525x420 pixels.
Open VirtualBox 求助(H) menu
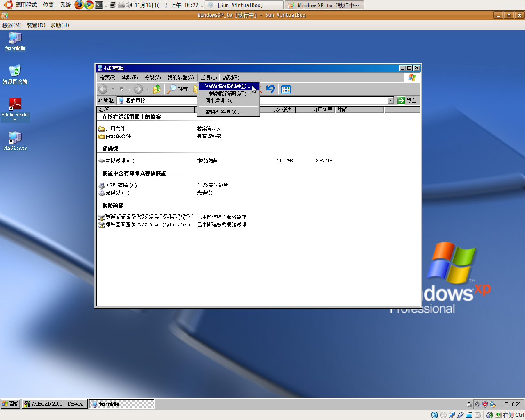pos(59,25)
